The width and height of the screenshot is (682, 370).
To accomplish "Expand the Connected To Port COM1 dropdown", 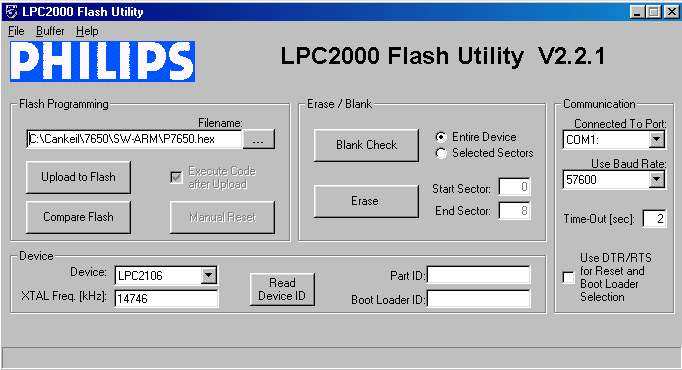I will (x=657, y=140).
